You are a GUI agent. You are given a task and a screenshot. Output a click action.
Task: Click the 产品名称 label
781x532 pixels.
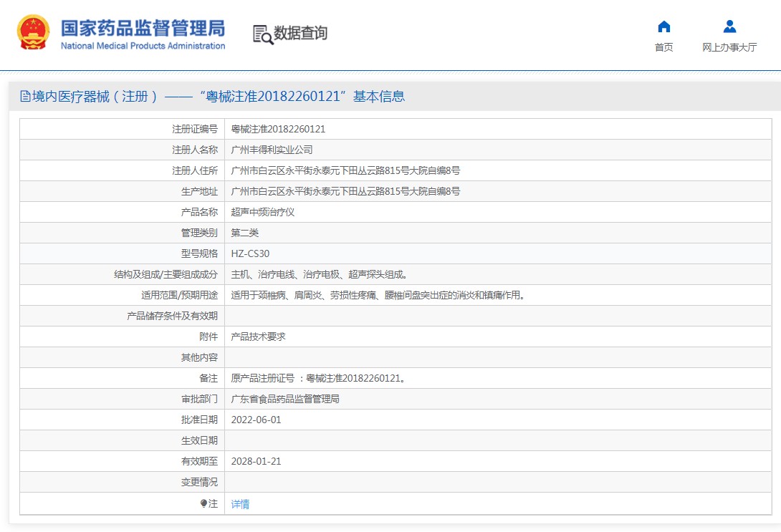(199, 213)
